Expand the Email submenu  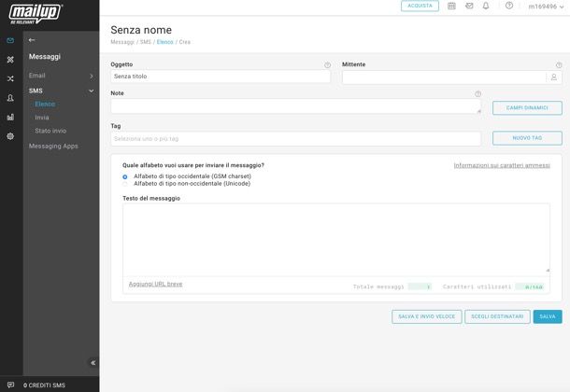tap(91, 76)
